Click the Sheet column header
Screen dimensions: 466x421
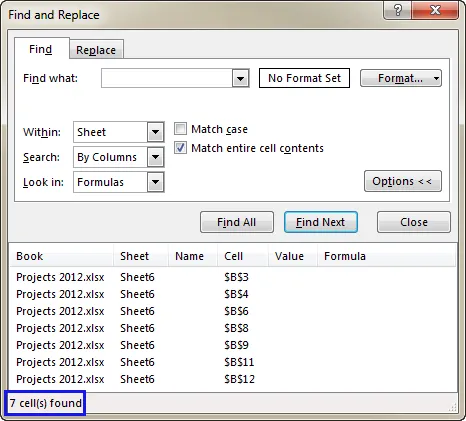[x=141, y=256]
